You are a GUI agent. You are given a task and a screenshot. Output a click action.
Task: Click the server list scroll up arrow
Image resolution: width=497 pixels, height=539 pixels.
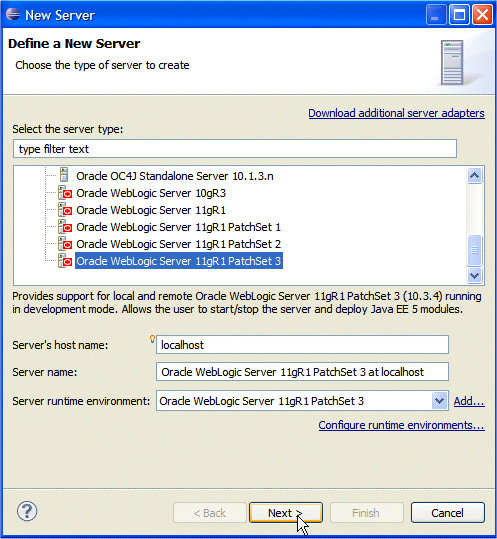click(x=475, y=176)
